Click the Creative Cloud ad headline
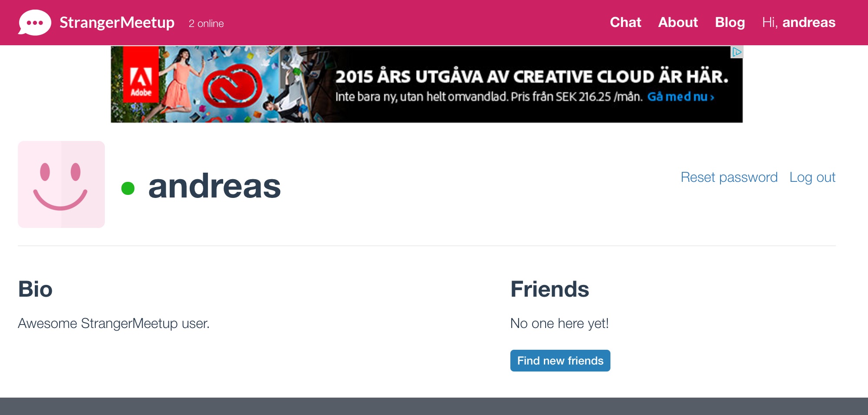868x415 pixels. [531, 77]
